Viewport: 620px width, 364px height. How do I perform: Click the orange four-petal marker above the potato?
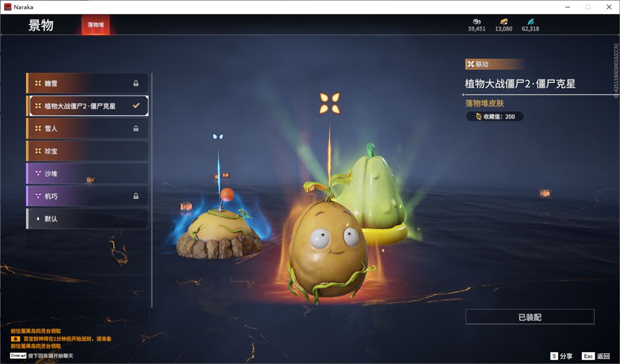pyautogui.click(x=330, y=103)
